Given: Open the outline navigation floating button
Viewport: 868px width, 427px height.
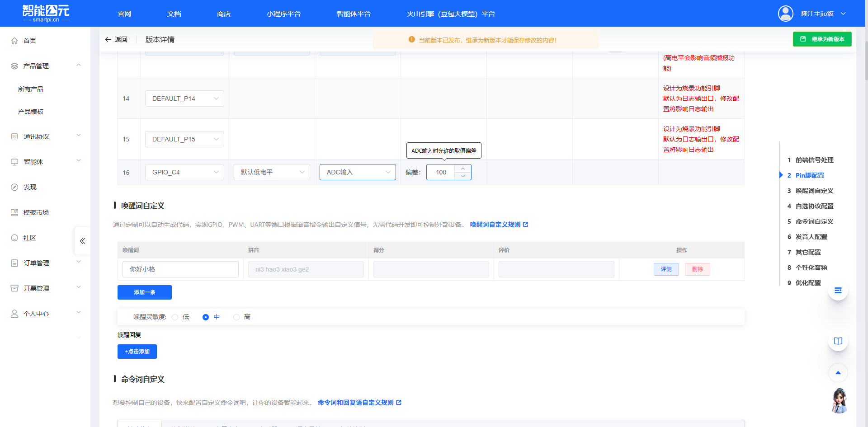Looking at the screenshot, I should [838, 291].
